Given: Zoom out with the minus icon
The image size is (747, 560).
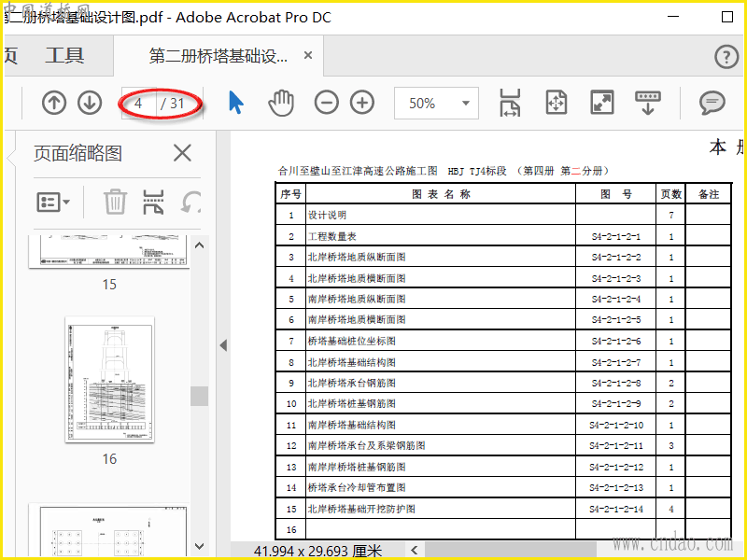Looking at the screenshot, I should pyautogui.click(x=326, y=103).
